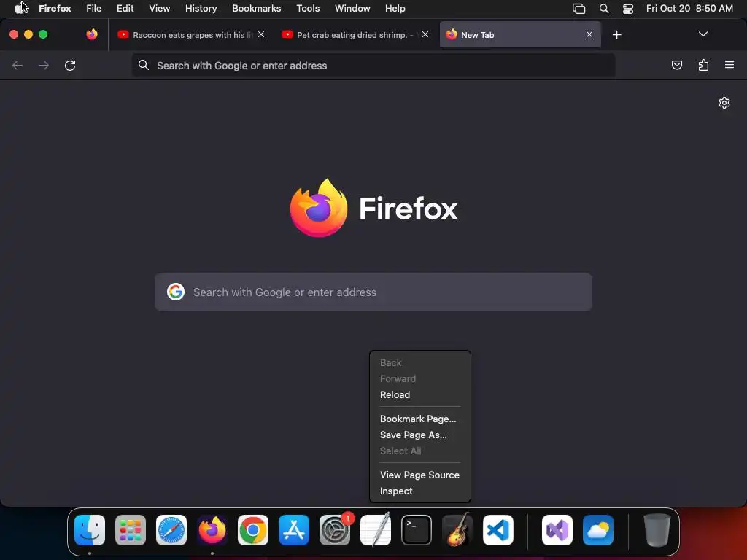Open the View menu
The width and height of the screenshot is (747, 560).
(x=159, y=8)
